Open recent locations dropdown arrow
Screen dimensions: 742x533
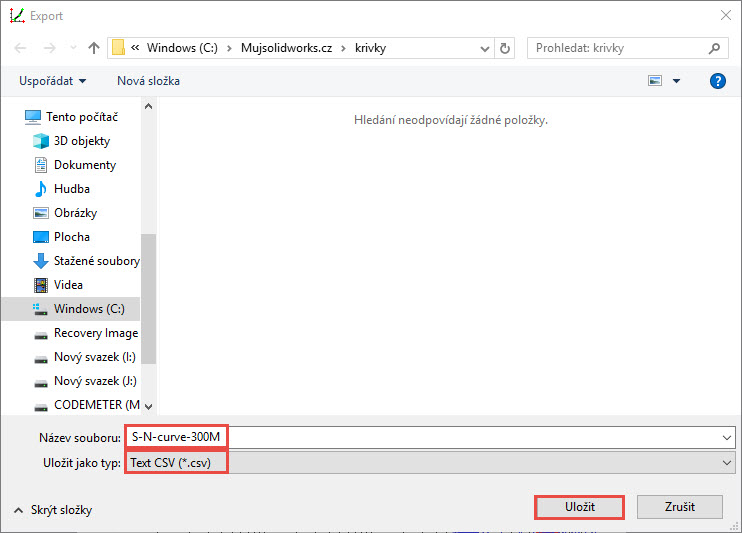[x=73, y=48]
